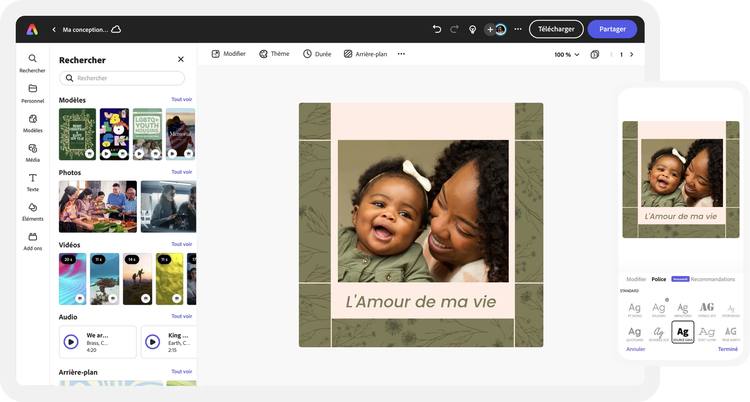
Task: Choose the Stencil Std font
Action: [x=707, y=310]
